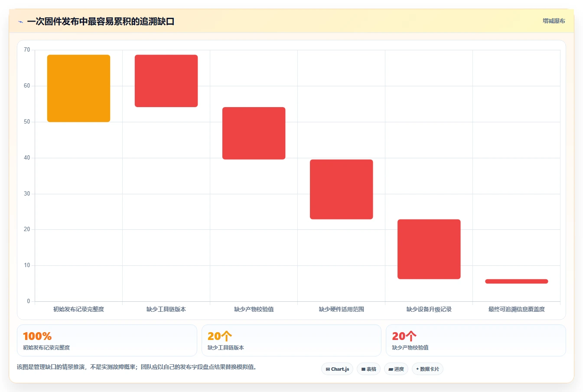
Task: Click the red 缺少设备升级记录 bar
Action: coord(429,249)
